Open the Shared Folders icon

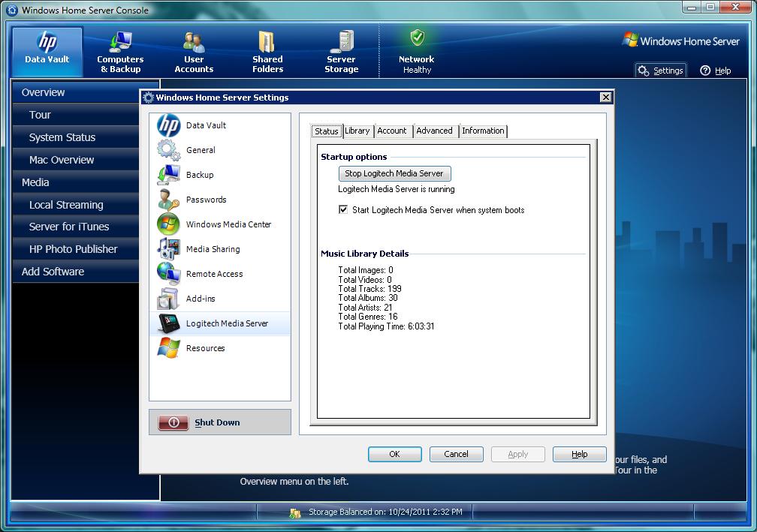pos(267,42)
